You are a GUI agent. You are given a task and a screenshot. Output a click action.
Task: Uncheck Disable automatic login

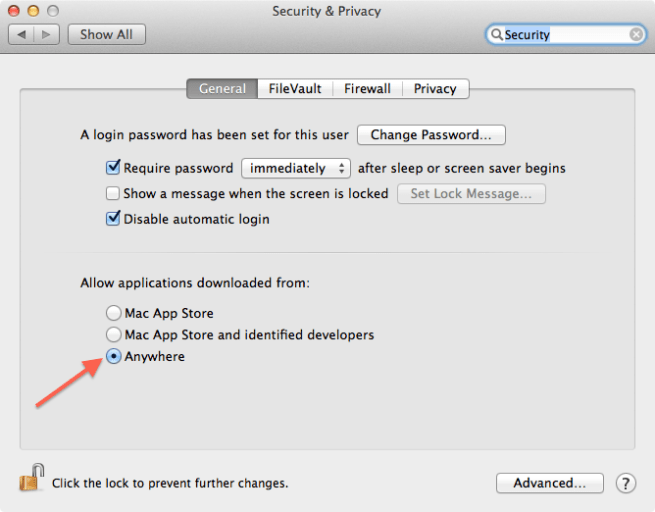[113, 219]
